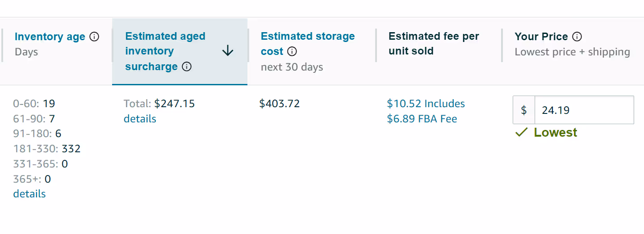Sort by Estimated aged inventory surcharge header
This screenshot has width=644, height=234.
click(165, 51)
